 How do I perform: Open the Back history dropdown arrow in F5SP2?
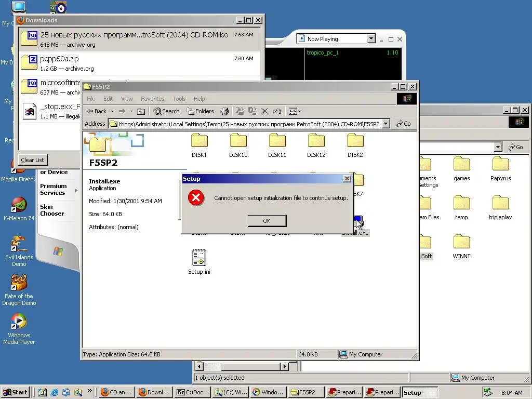click(112, 111)
